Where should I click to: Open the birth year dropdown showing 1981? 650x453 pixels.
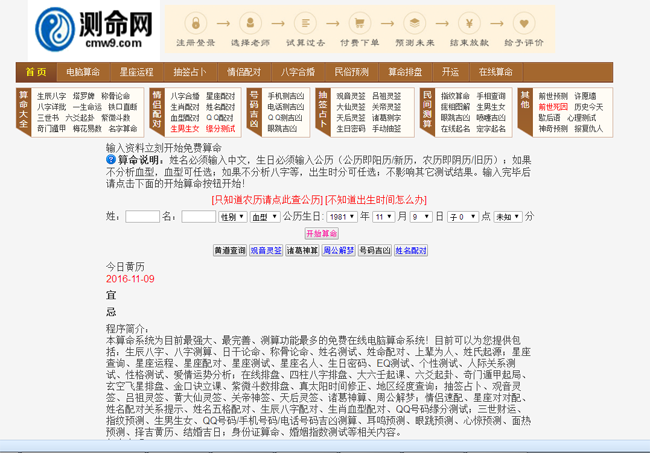(x=342, y=217)
